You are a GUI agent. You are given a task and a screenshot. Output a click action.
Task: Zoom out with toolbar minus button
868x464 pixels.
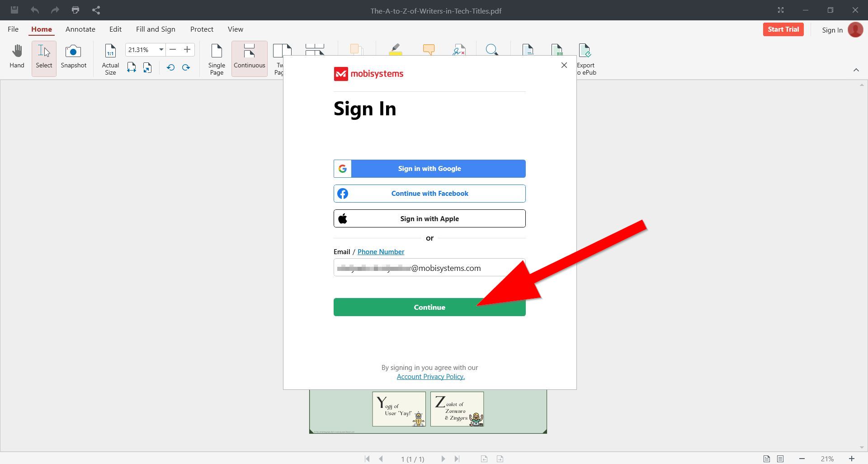pyautogui.click(x=173, y=49)
